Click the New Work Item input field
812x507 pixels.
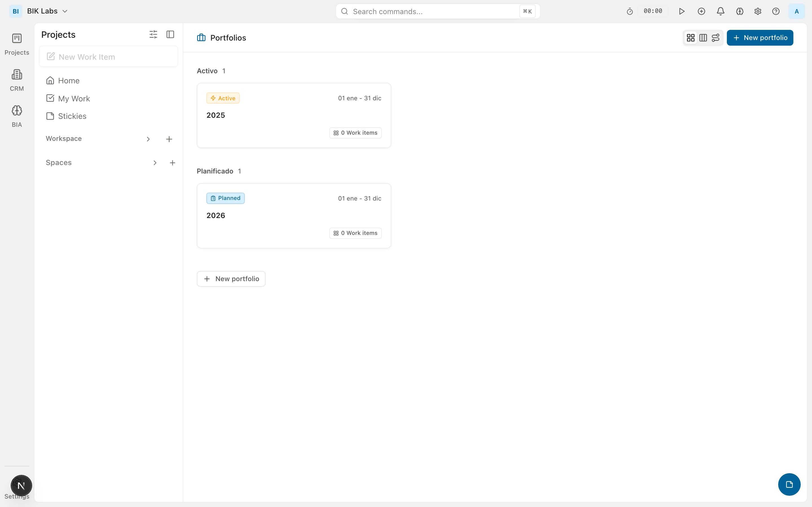(108, 56)
